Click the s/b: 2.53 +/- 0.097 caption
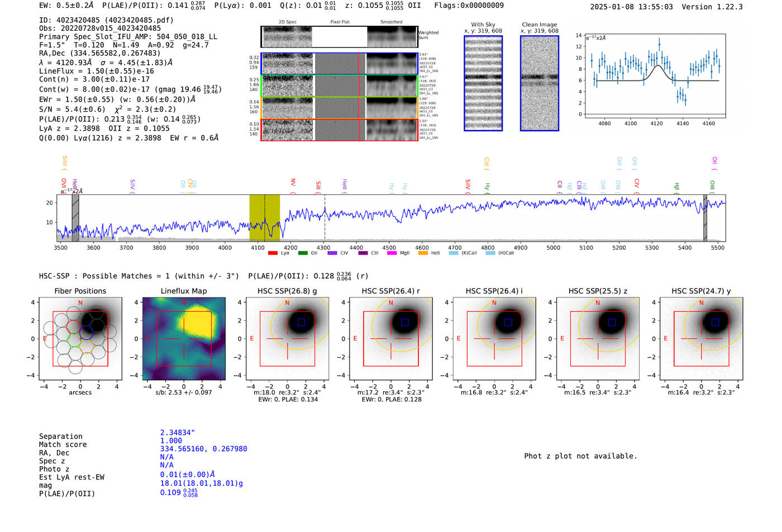This screenshot has height=532, width=782. pos(184,392)
